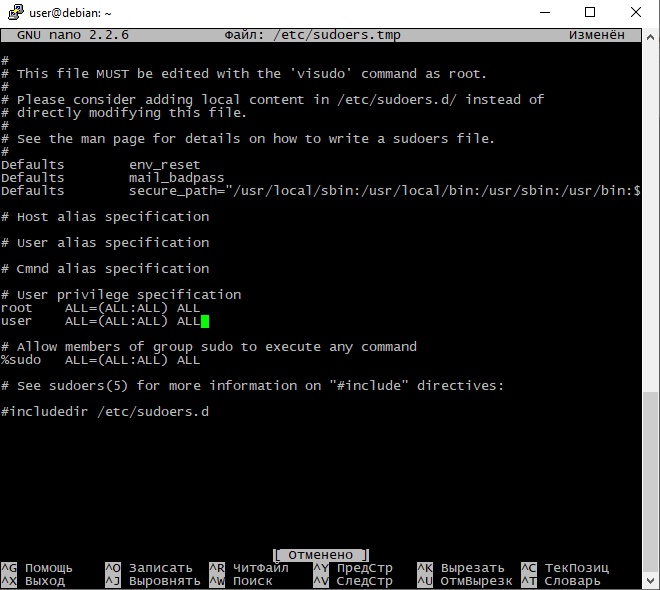
Task: Click the ^U ОтмВырезк shortcut label
Action: [464, 581]
